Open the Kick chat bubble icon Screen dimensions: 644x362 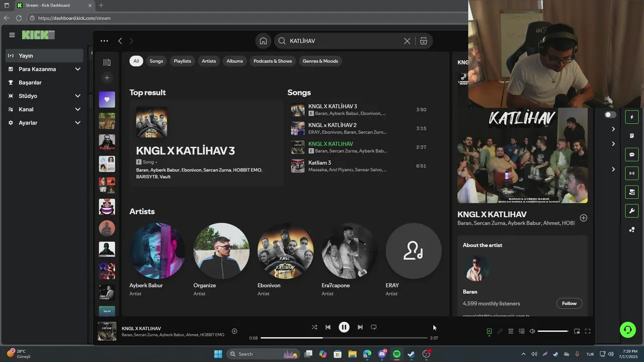click(632, 154)
